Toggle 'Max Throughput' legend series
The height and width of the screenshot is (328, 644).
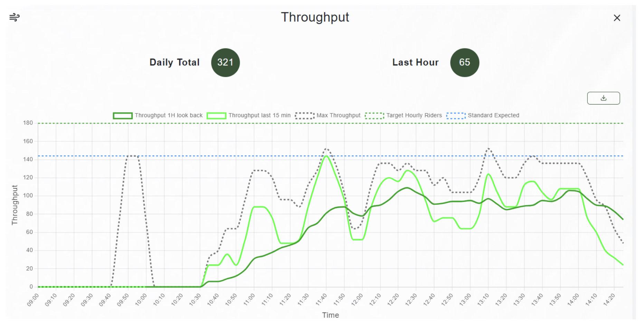click(328, 115)
